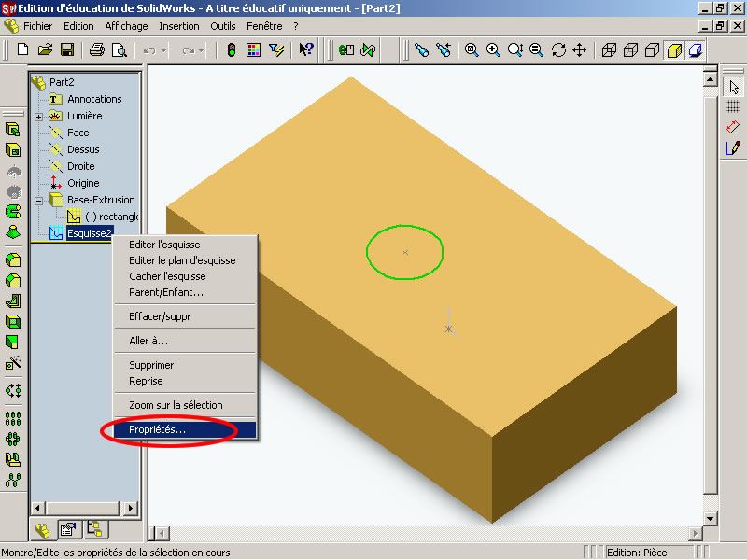This screenshot has height=560, width=747.
Task: Click the Rebuild traffic light icon
Action: point(232,50)
